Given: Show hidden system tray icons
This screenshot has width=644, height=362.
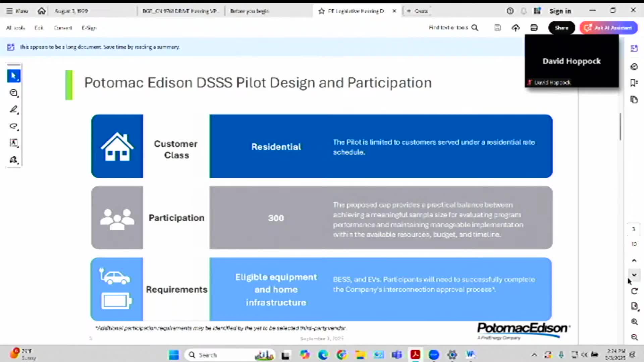Looking at the screenshot, I should tap(534, 355).
